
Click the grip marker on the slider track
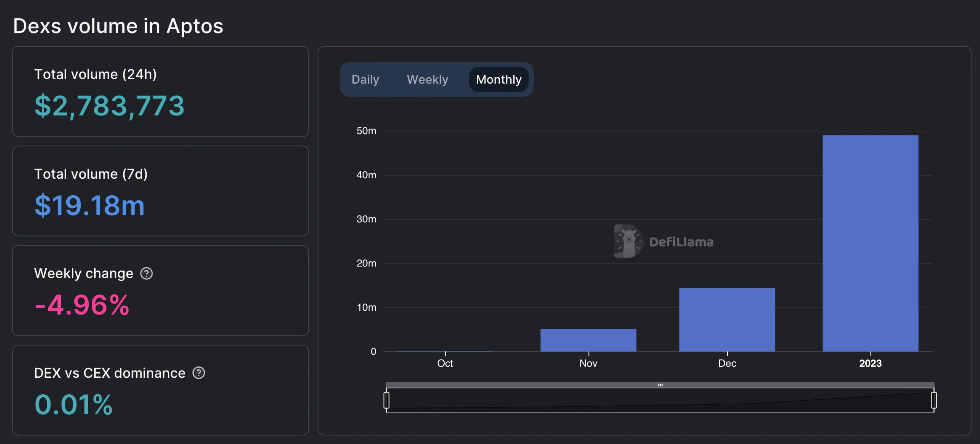(x=660, y=385)
